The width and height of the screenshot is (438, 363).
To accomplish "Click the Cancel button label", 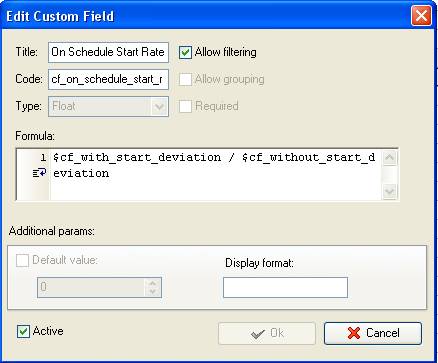I will pyautogui.click(x=383, y=333).
